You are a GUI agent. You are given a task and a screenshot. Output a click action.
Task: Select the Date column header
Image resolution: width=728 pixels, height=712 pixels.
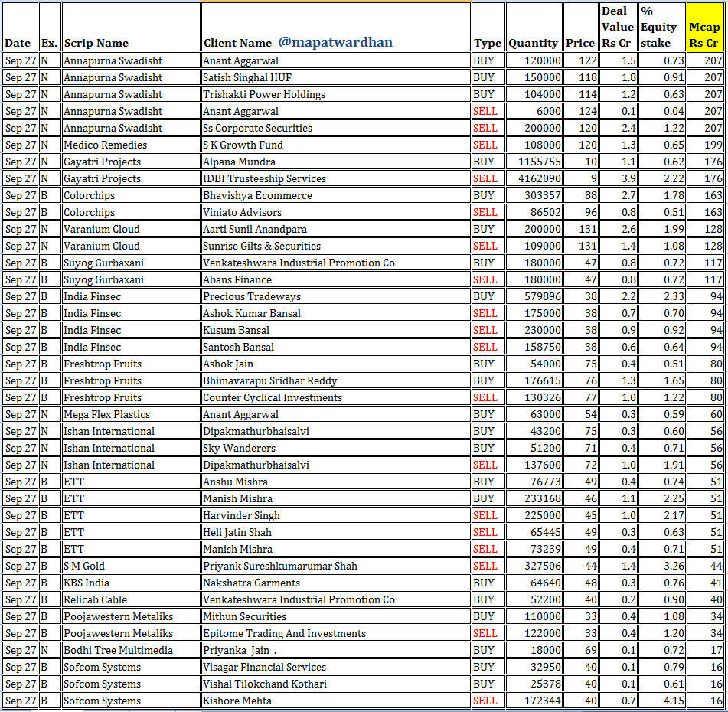[x=21, y=27]
